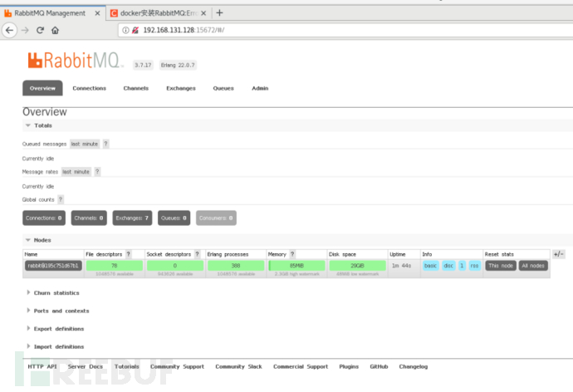
Task: Focus the browser address bar
Action: (345, 30)
